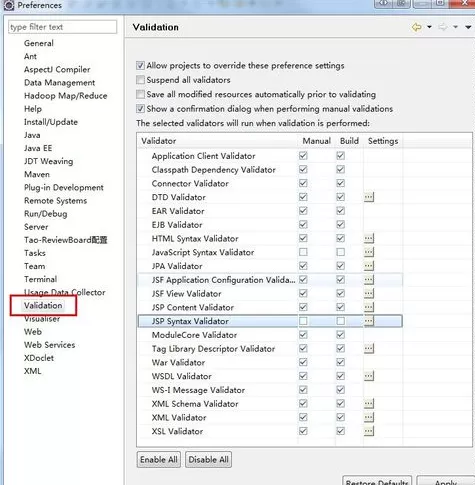Viewport: 475px width, 485px height.
Task: Click the Manual column header
Action: pos(316,141)
